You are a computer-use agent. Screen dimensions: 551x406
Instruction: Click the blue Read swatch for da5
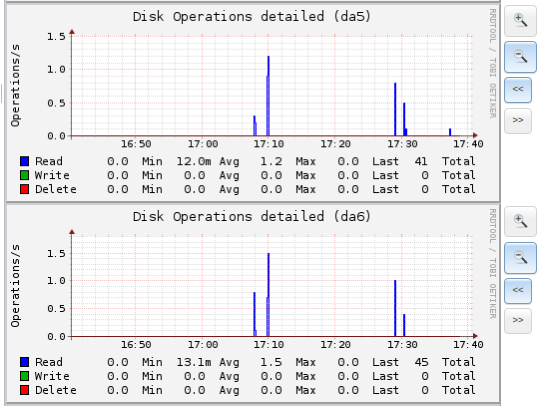click(24, 161)
